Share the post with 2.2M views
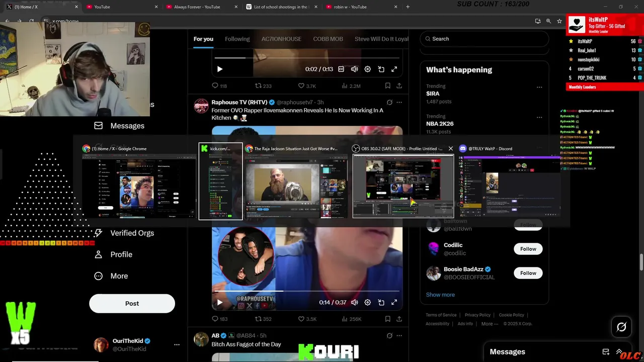Screen dimensions: 644x362 [x=399, y=86]
